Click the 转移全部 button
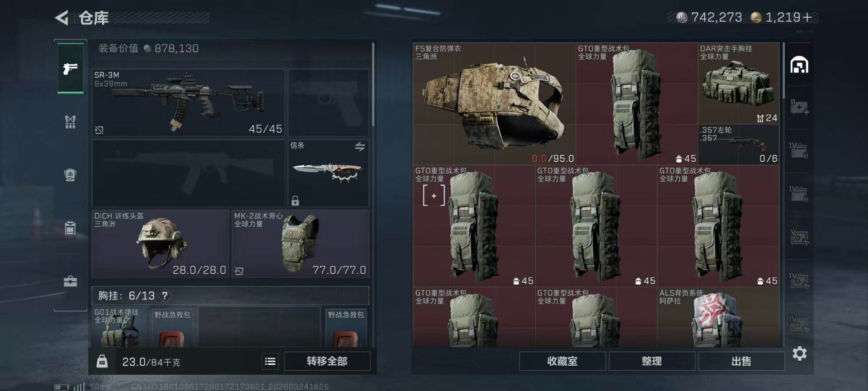 click(x=327, y=361)
